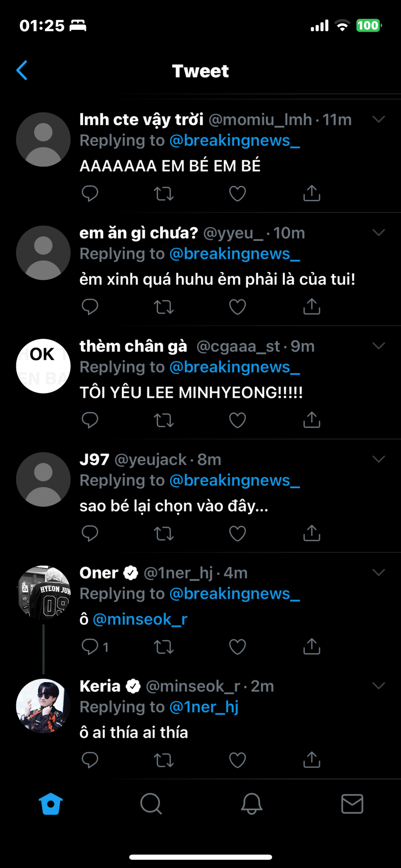Open the Search tab in bottom bar
Viewport: 401px width, 868px height.
[151, 804]
